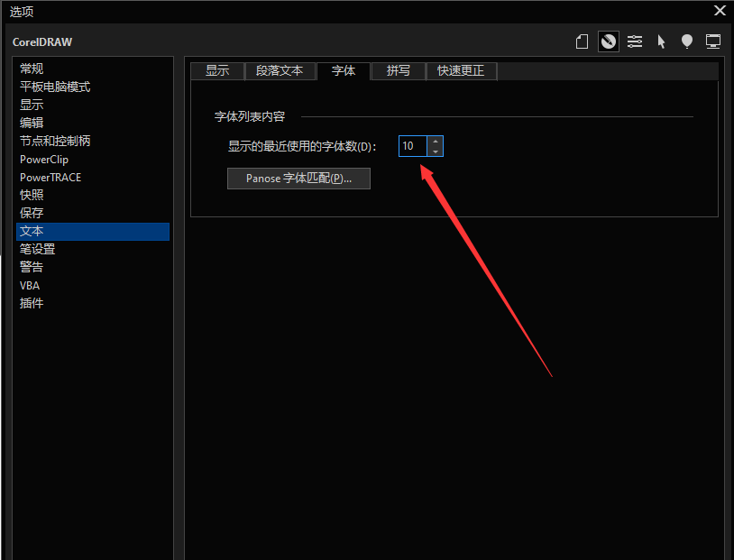The image size is (734, 560).
Task: Select 节点和控制柄 in the category list
Action: 93,141
